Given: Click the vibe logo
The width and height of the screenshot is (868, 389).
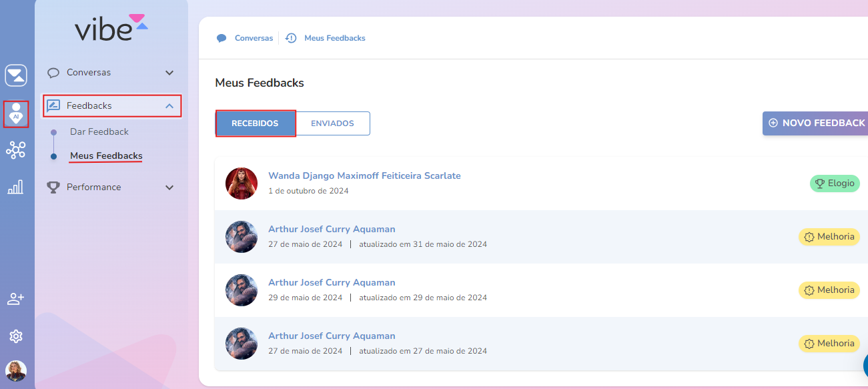Looking at the screenshot, I should coord(111,28).
